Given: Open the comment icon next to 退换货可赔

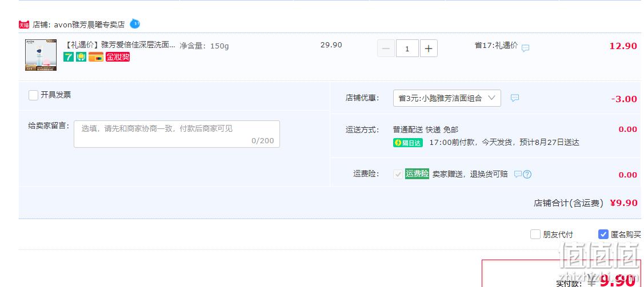Looking at the screenshot, I should tap(518, 174).
